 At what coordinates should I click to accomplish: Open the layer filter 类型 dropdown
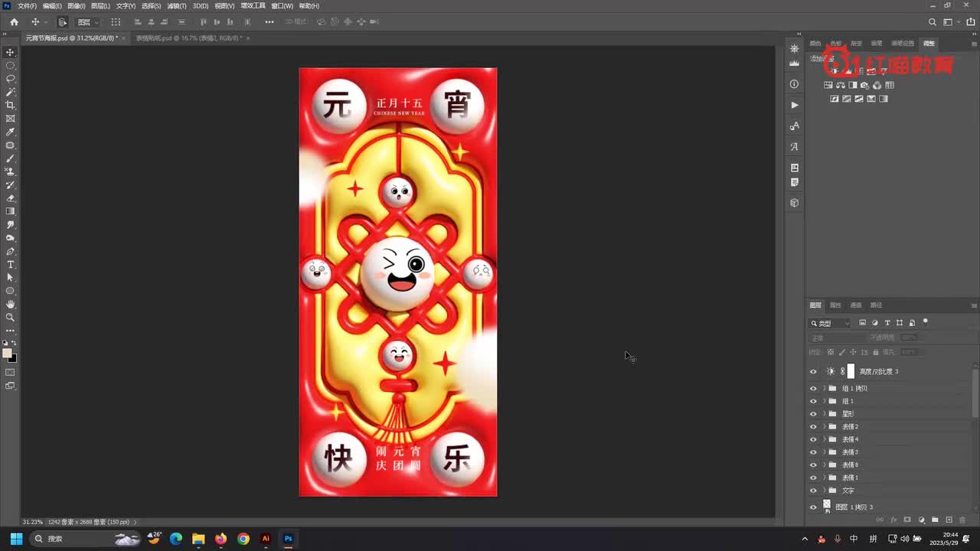click(831, 323)
